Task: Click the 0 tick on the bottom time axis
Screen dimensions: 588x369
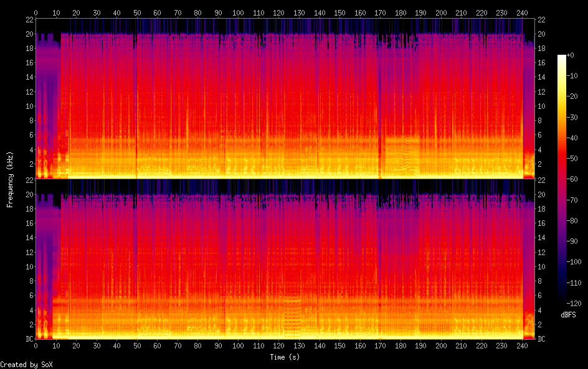Action: [x=36, y=345]
